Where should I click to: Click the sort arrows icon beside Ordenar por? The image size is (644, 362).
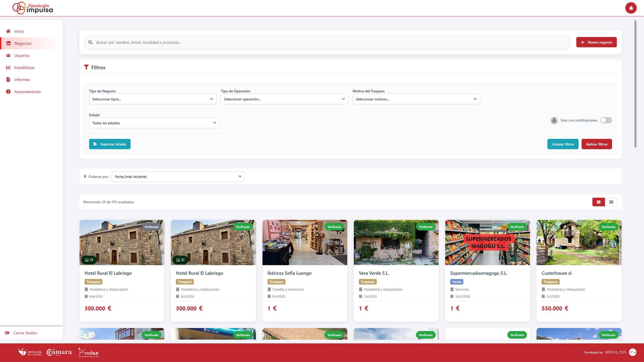point(85,177)
